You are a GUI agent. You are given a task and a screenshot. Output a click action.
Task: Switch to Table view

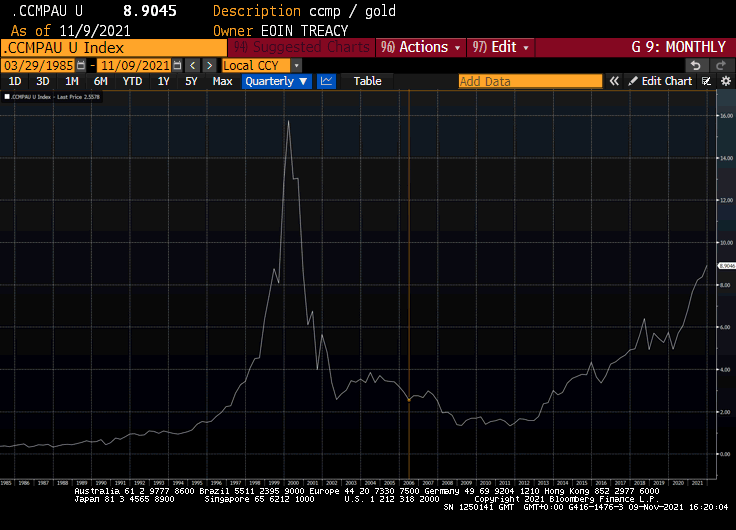tap(367, 81)
